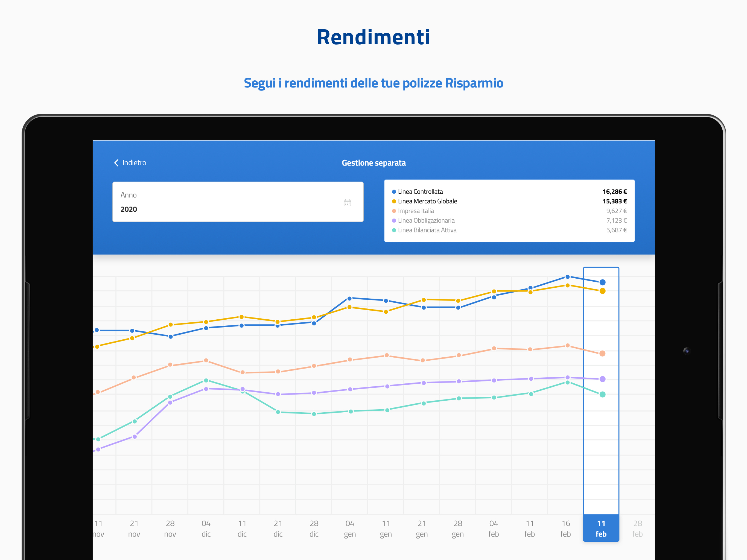Image resolution: width=747 pixels, height=560 pixels.
Task: Click the 04 gen blue data point
Action: click(x=349, y=299)
